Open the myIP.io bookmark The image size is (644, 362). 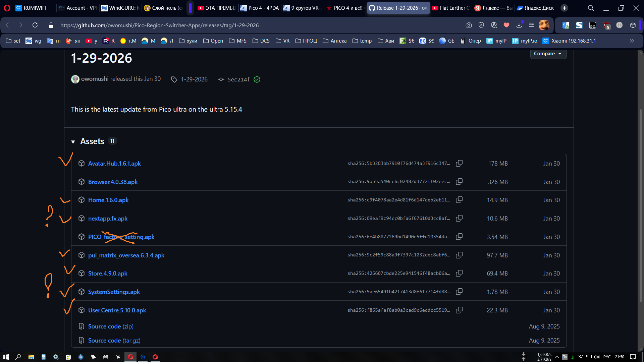525,41
